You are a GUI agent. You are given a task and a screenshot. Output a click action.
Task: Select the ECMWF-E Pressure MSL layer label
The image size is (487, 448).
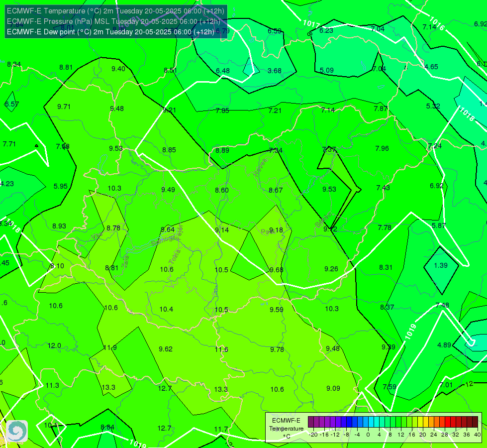click(113, 21)
